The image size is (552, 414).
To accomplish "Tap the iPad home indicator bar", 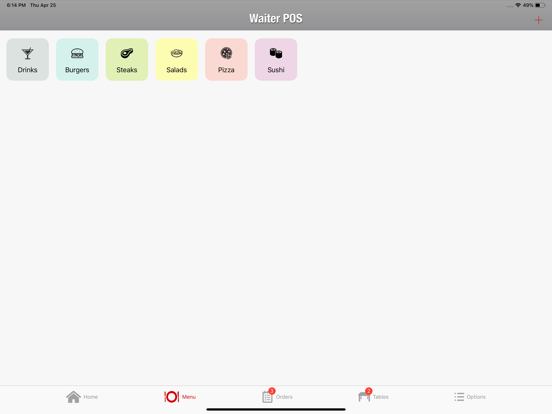I will 276,409.
